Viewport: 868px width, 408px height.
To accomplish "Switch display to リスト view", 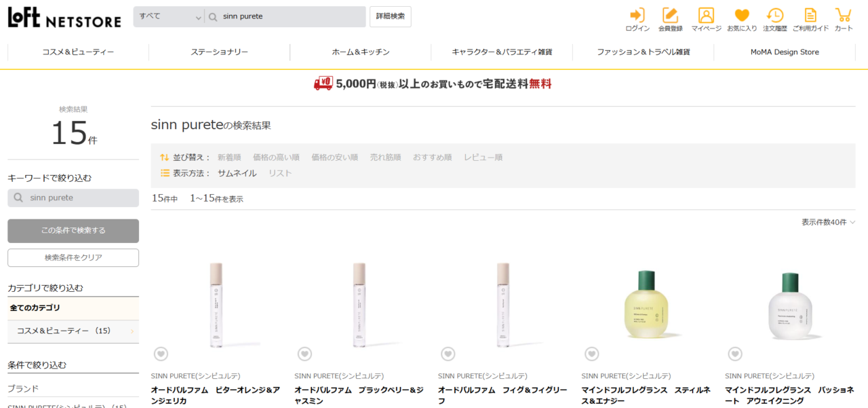I will (280, 173).
